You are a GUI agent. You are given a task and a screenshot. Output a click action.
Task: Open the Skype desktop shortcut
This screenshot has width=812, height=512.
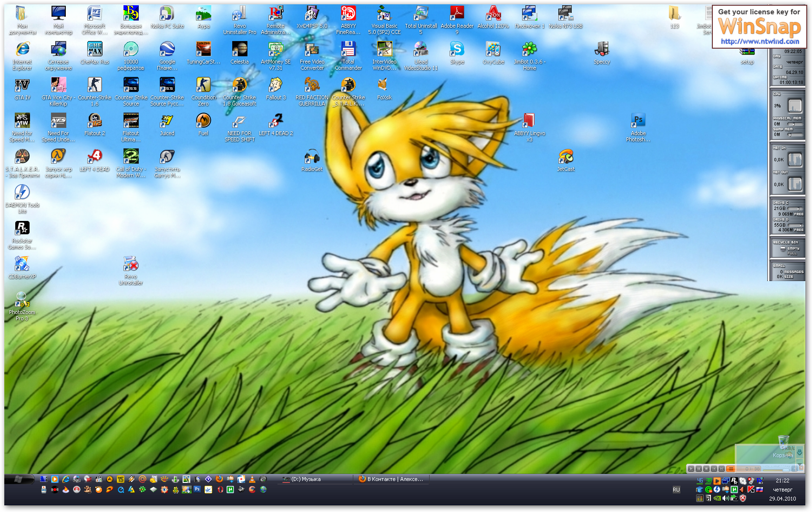[x=457, y=53]
